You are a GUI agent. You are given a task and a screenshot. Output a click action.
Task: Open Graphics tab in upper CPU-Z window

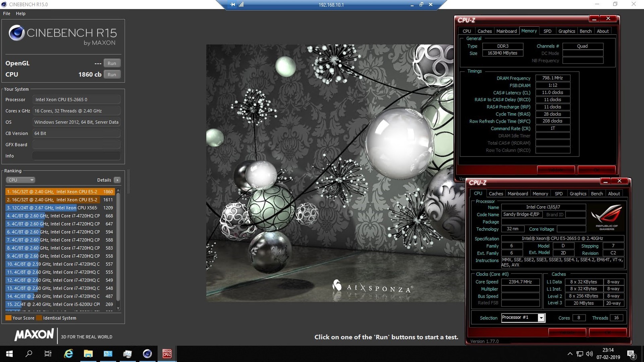tap(567, 31)
